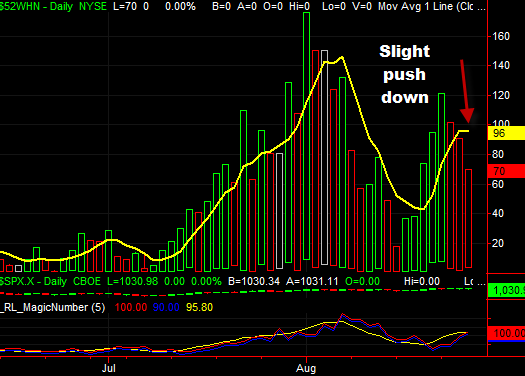Click the V=0 volume value in top header

click(x=362, y=6)
